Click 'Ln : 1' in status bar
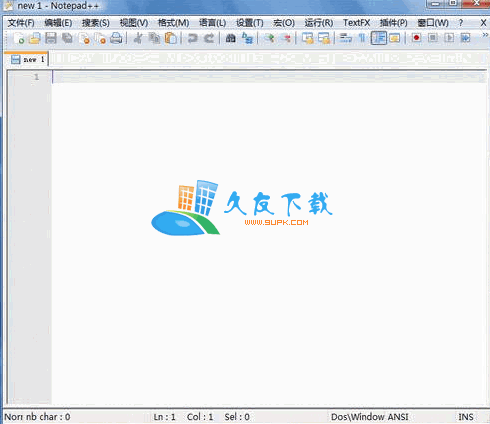 (x=164, y=417)
